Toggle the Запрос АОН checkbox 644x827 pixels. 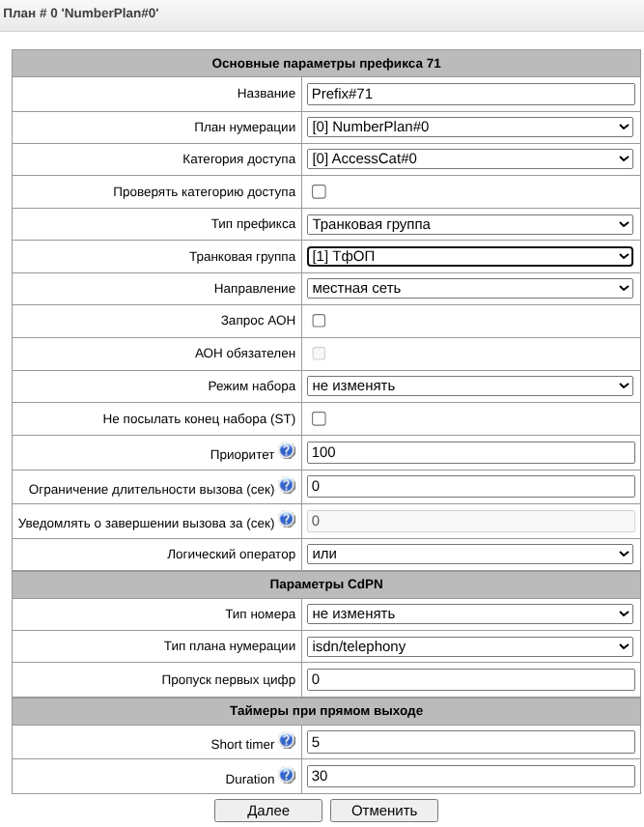pyautogui.click(x=319, y=320)
